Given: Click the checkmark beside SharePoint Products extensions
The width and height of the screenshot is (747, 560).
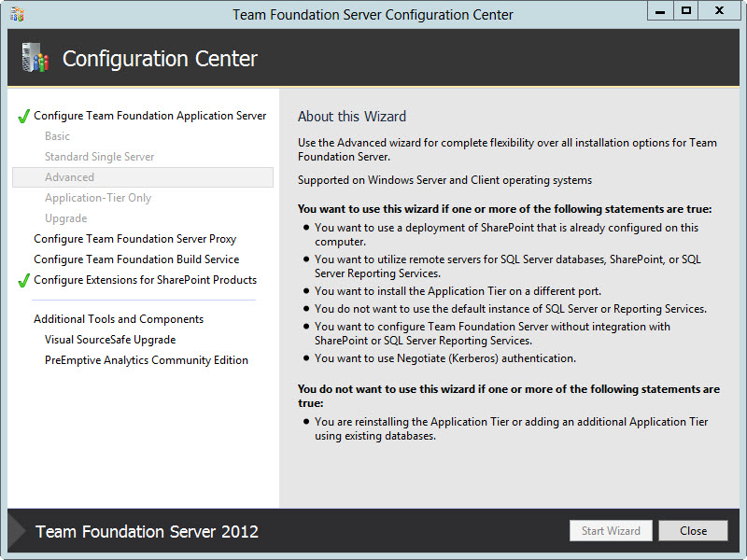Looking at the screenshot, I should pos(22,279).
